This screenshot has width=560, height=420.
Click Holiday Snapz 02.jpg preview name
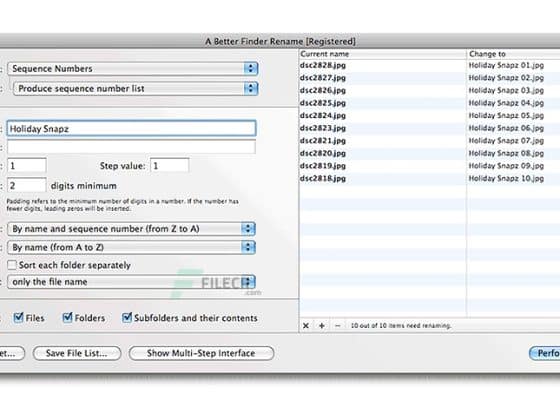click(506, 78)
